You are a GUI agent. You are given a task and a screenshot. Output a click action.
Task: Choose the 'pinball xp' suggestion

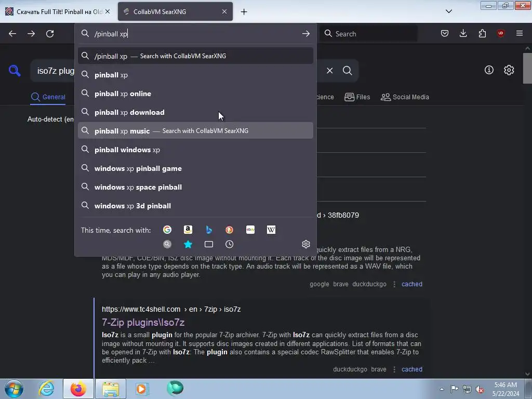[195, 75]
